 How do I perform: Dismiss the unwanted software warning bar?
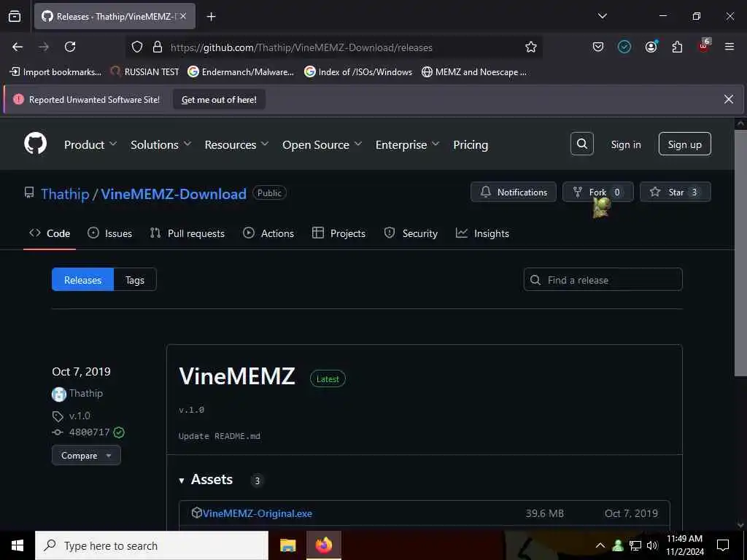click(x=729, y=99)
